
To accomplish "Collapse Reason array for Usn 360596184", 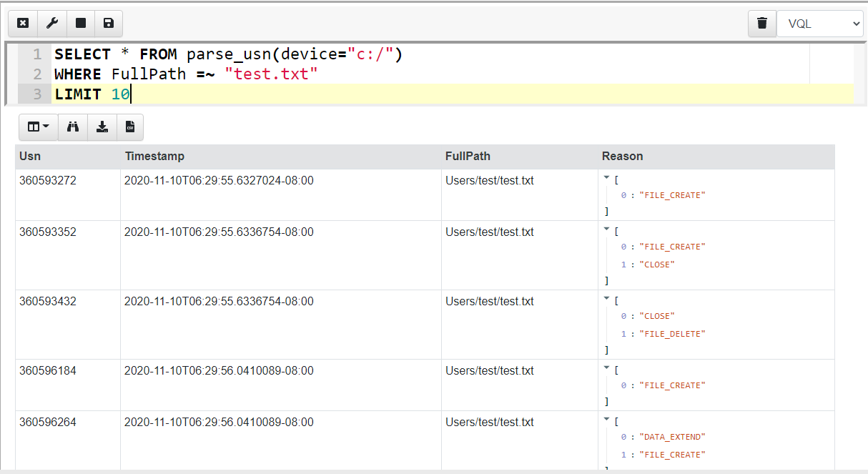I will tap(606, 367).
